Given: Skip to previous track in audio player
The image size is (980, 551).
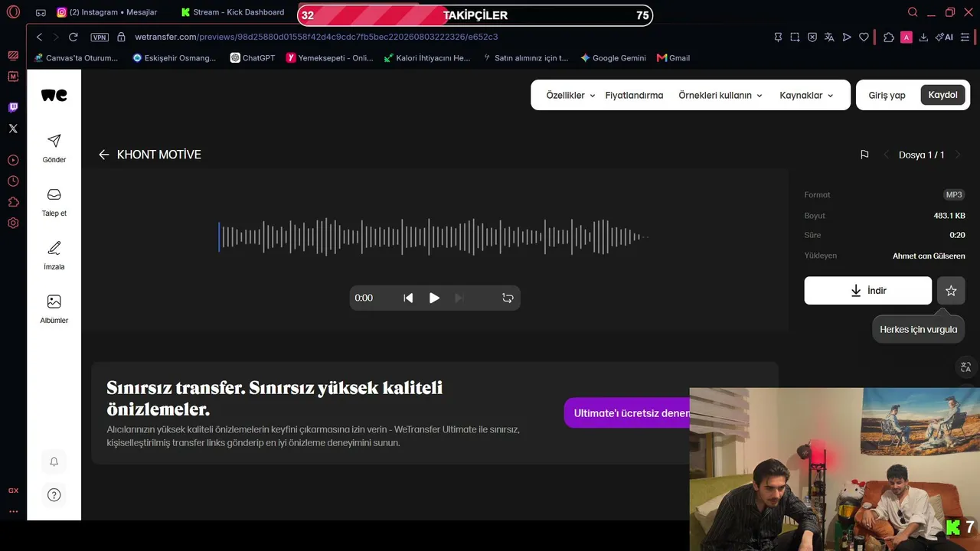Looking at the screenshot, I should coord(408,298).
